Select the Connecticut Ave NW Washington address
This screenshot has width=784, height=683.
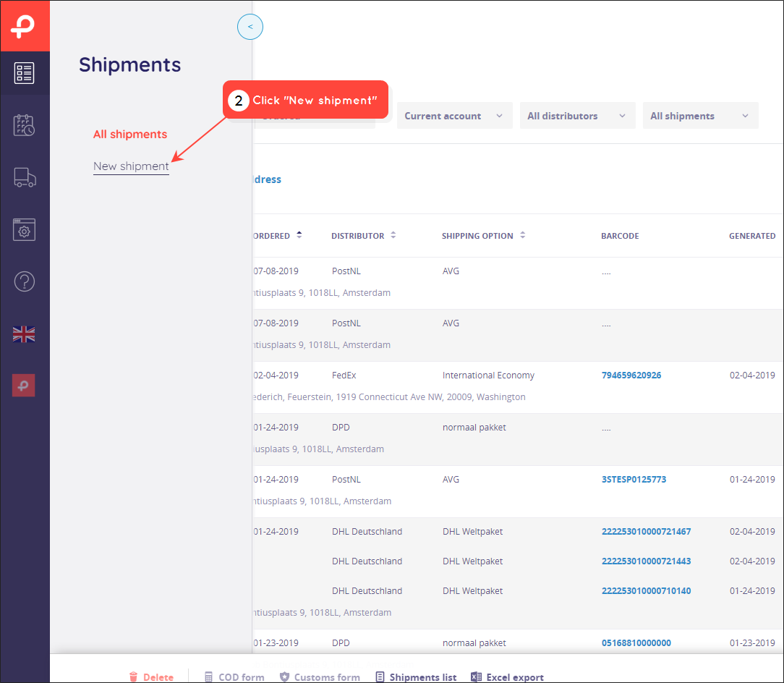coord(389,396)
